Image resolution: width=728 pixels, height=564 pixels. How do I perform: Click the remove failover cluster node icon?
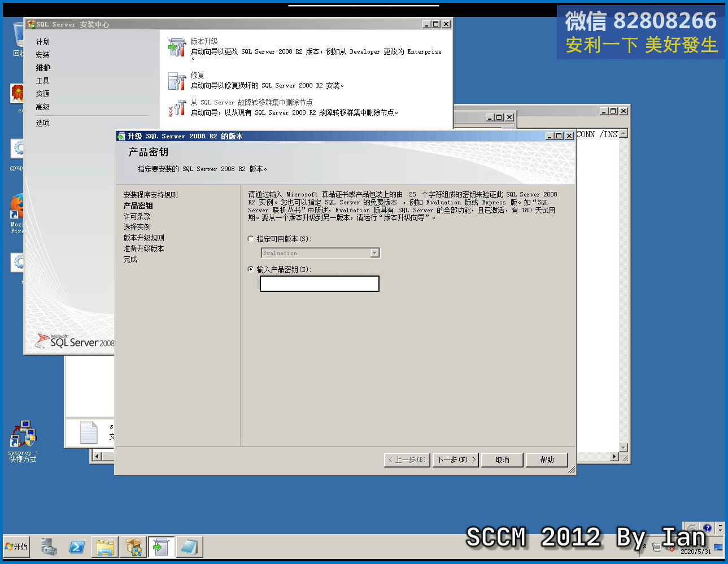pyautogui.click(x=177, y=108)
